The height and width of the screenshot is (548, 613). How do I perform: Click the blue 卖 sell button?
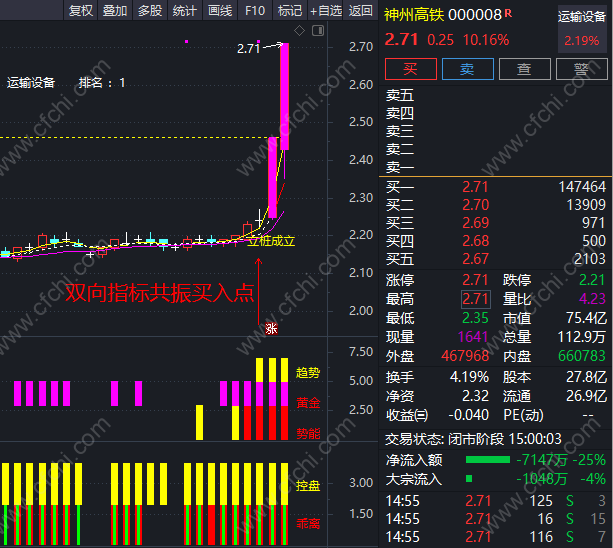[x=468, y=69]
